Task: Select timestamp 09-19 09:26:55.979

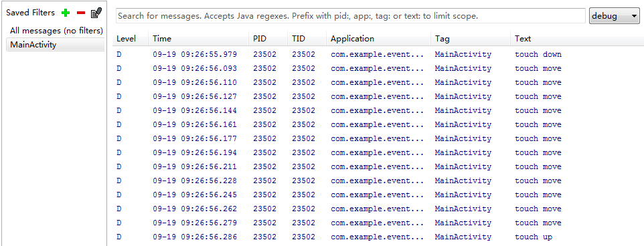Action: pyautogui.click(x=195, y=55)
